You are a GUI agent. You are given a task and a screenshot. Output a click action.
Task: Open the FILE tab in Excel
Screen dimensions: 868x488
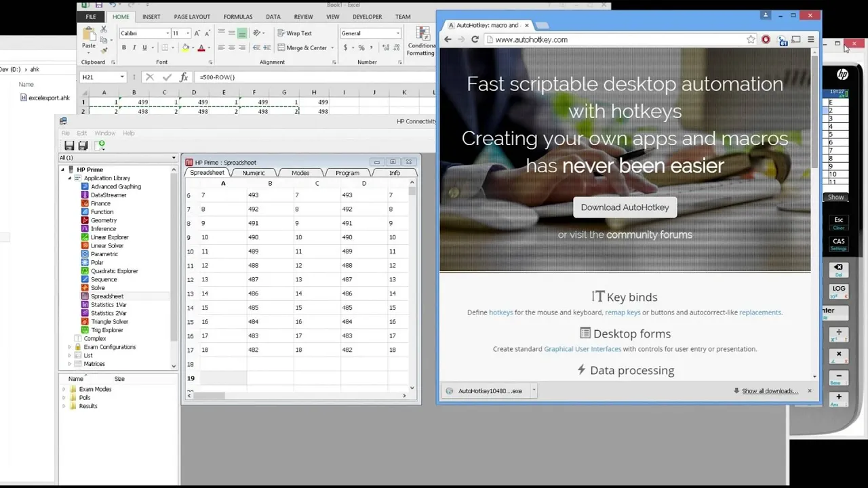click(90, 16)
